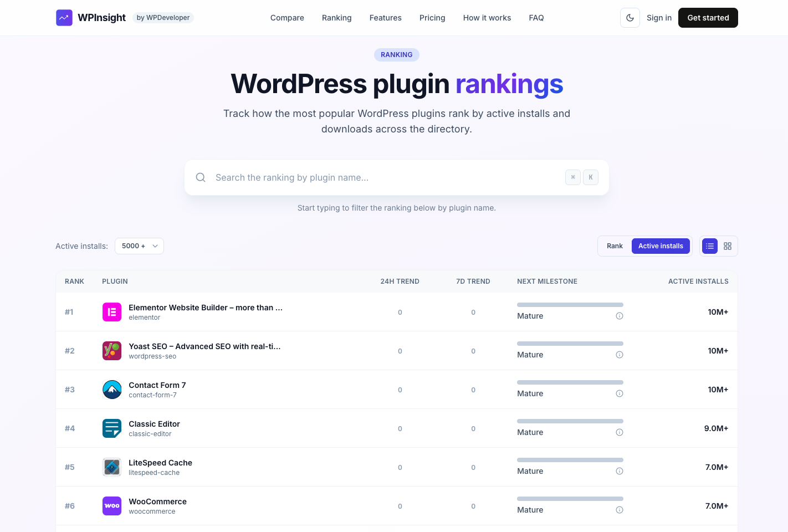Image resolution: width=788 pixels, height=532 pixels.
Task: Open milestone info icon for Elementor
Action: [620, 316]
